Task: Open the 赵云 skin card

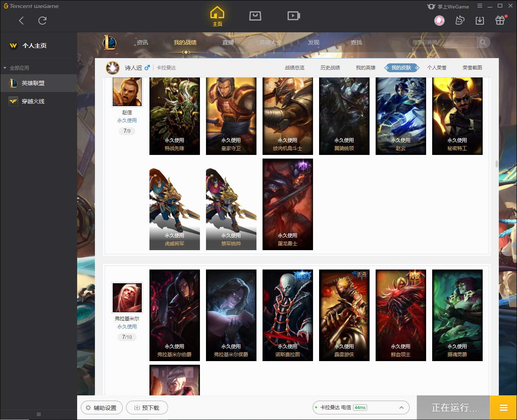Action: [x=401, y=116]
